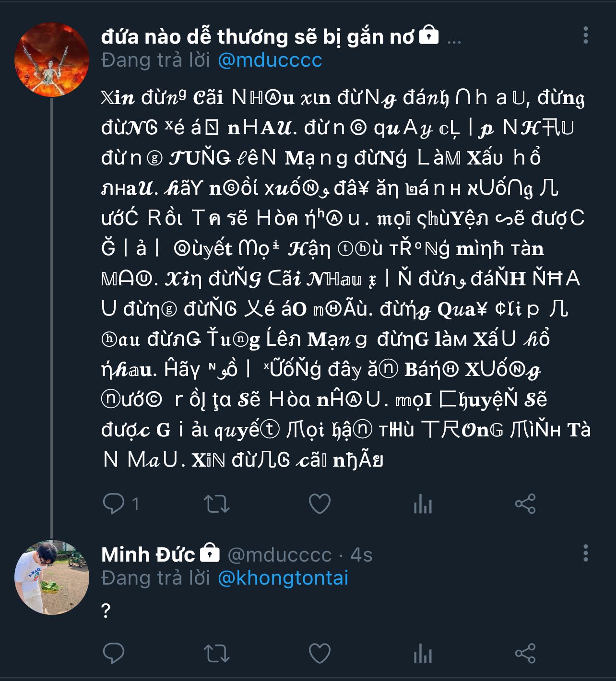This screenshot has width=616, height=681.
Task: Open the skeleton fire profile avatar
Action: [52, 59]
